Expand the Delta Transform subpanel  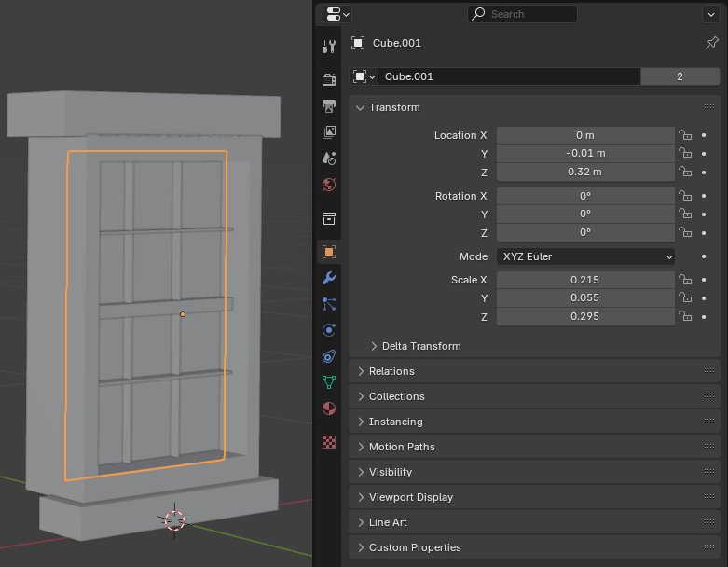point(374,346)
